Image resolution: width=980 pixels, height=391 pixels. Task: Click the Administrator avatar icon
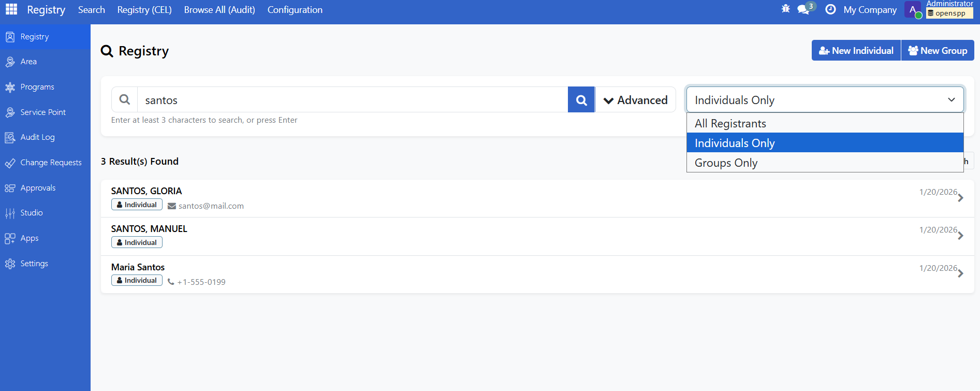coord(913,9)
